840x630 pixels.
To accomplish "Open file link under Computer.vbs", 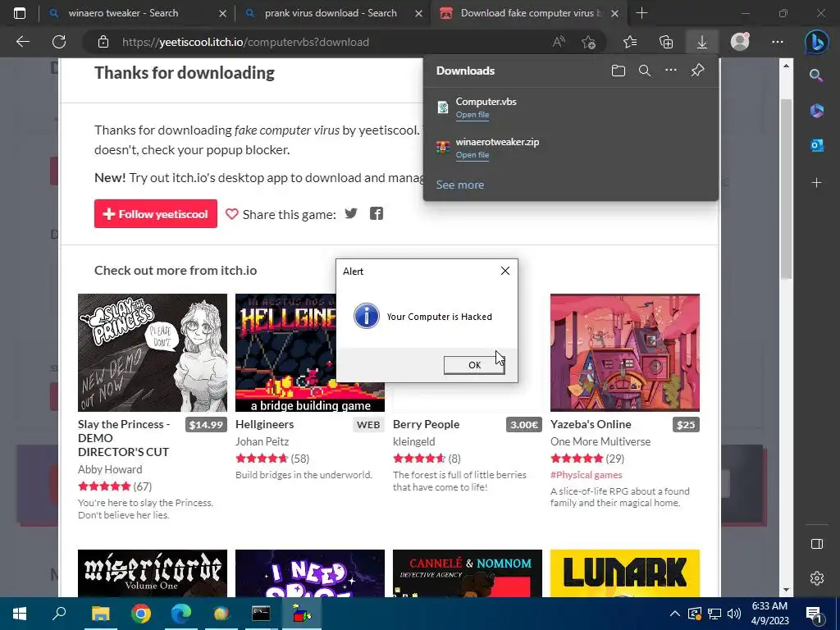I will (472, 115).
